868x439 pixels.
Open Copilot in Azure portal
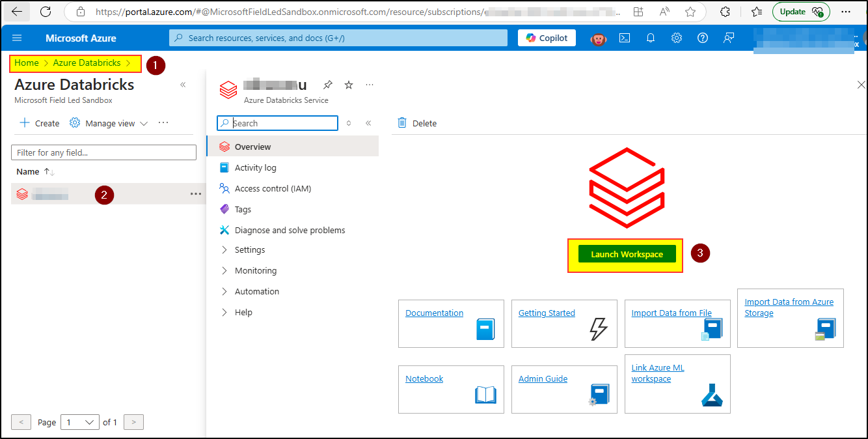pyautogui.click(x=547, y=38)
